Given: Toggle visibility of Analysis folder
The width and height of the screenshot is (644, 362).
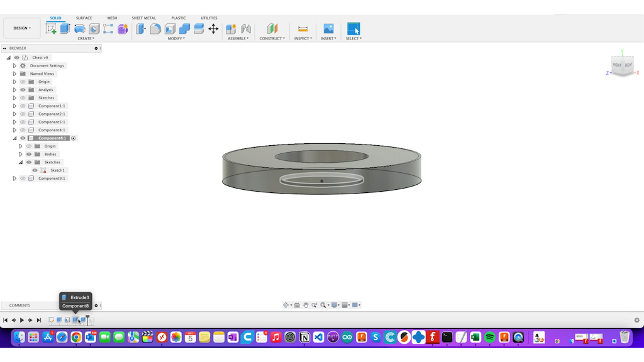Looking at the screenshot, I should click(23, 90).
